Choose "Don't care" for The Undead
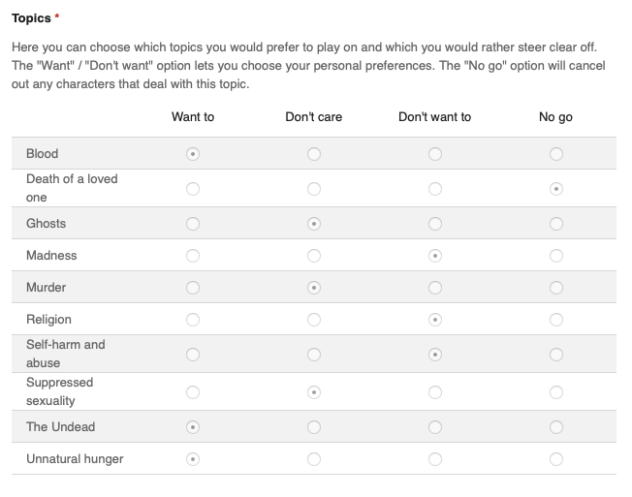The width and height of the screenshot is (632, 497). coord(314,426)
